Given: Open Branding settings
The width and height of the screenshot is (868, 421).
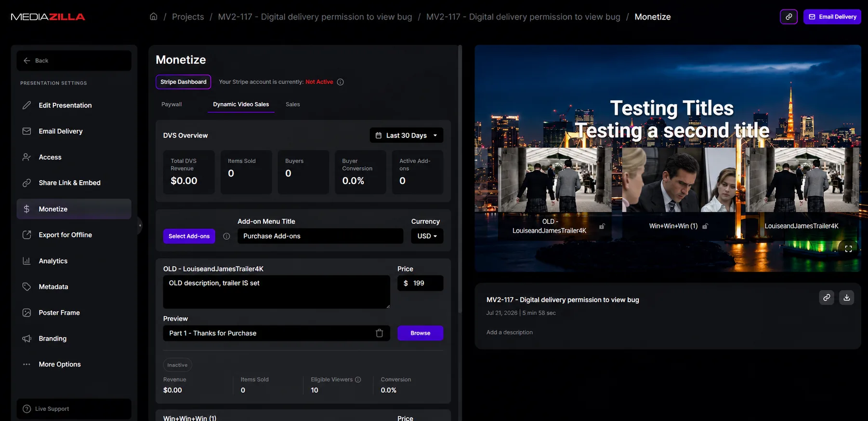Looking at the screenshot, I should coord(74,339).
